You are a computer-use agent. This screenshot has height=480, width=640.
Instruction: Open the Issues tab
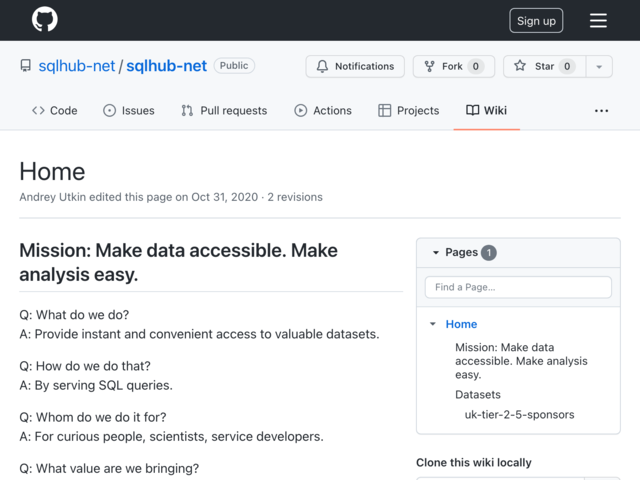point(129,111)
